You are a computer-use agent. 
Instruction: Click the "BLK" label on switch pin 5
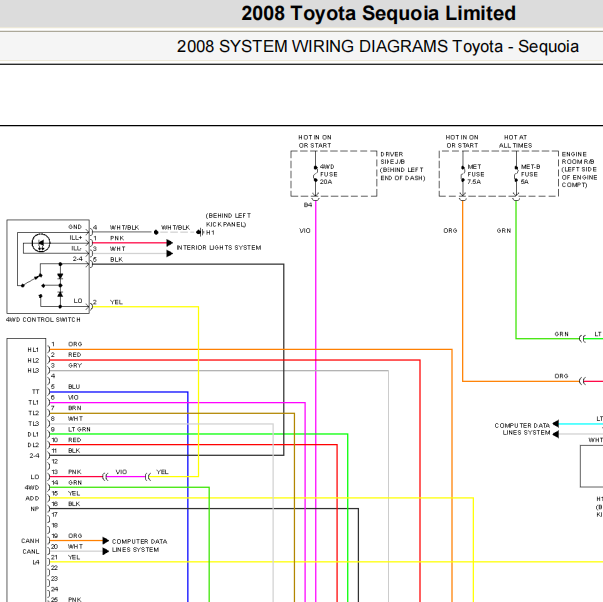coord(117,260)
